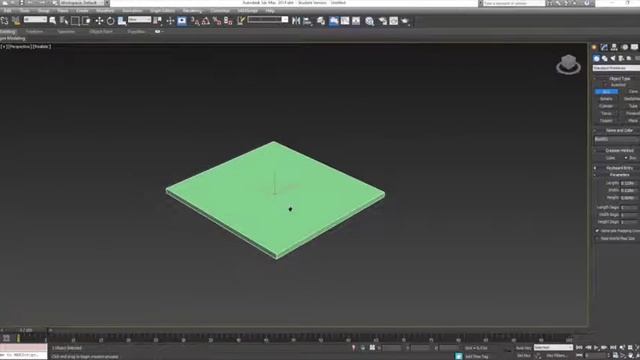Click the Teapot primitive button
This screenshot has height=360, width=640.
pyautogui.click(x=606, y=121)
